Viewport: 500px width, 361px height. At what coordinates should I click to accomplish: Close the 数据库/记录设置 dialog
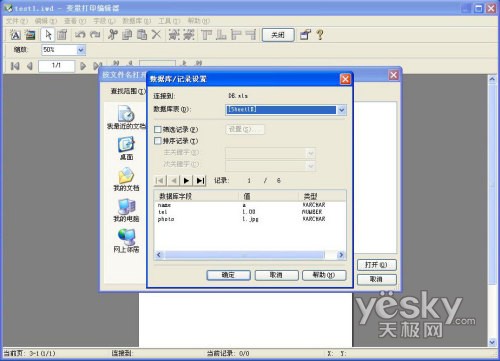[345, 79]
